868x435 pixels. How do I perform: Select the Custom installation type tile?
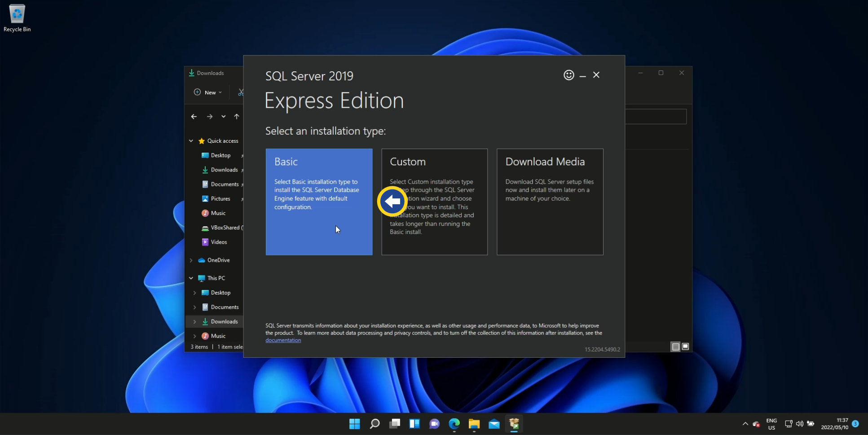pos(434,202)
